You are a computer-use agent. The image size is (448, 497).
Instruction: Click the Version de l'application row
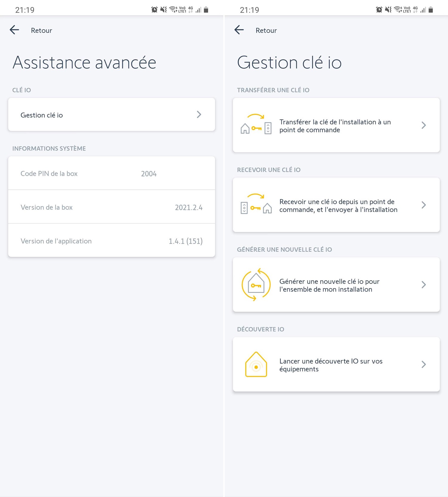pyautogui.click(x=112, y=241)
